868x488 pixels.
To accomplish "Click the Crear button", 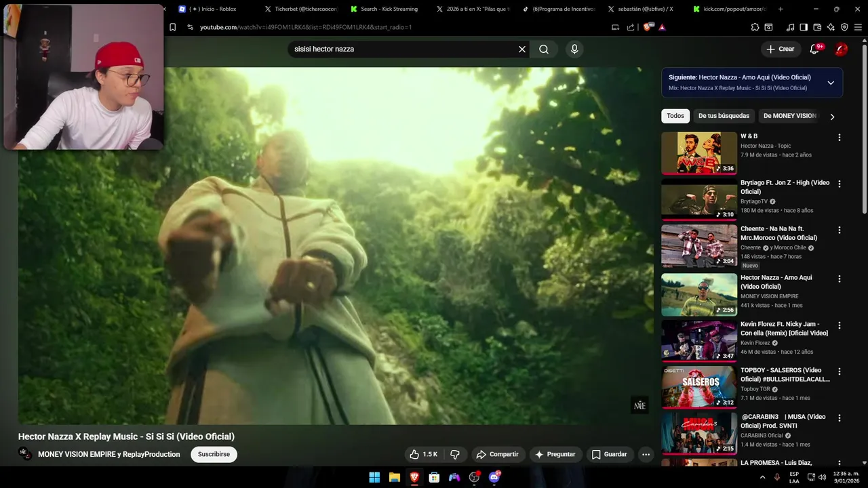I will [x=780, y=49].
